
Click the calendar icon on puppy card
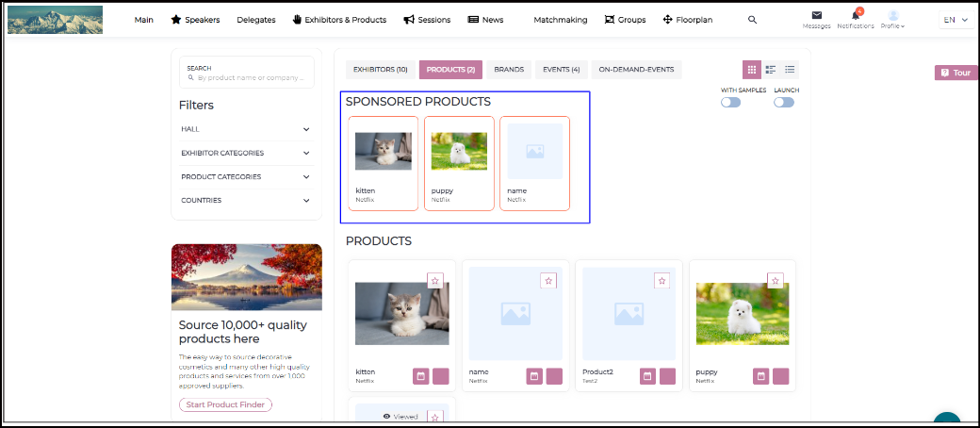760,376
